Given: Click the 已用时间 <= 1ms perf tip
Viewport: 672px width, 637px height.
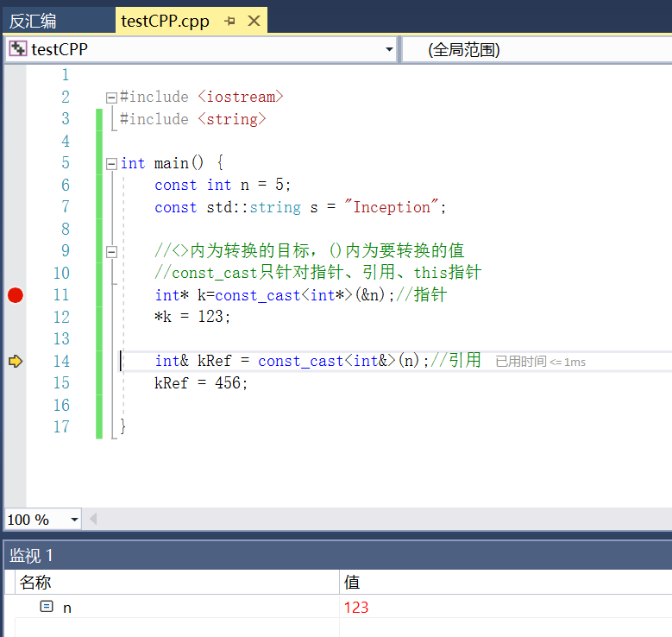Looking at the screenshot, I should (x=540, y=362).
